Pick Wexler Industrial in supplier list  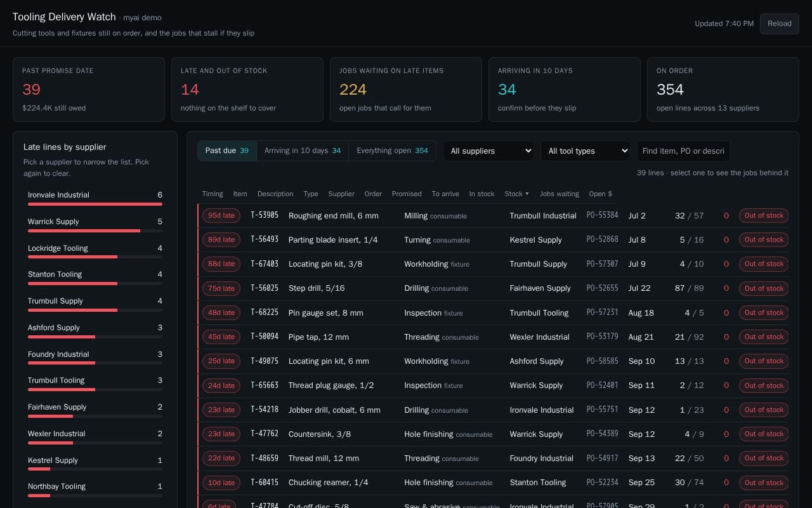95,438
